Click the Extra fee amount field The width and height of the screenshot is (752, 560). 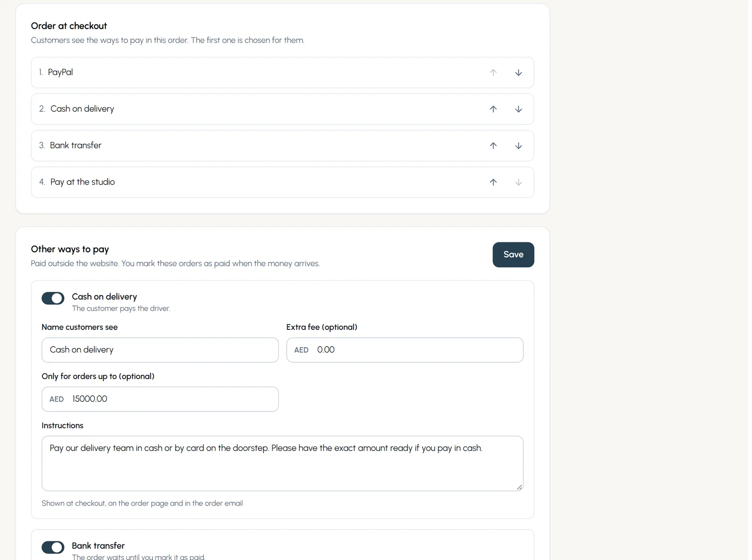[405, 350]
